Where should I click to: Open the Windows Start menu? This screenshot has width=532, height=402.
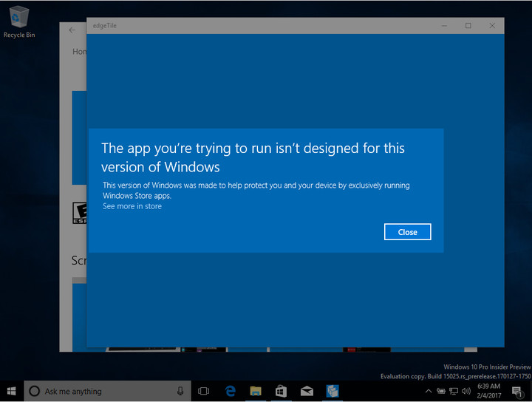[x=12, y=391]
